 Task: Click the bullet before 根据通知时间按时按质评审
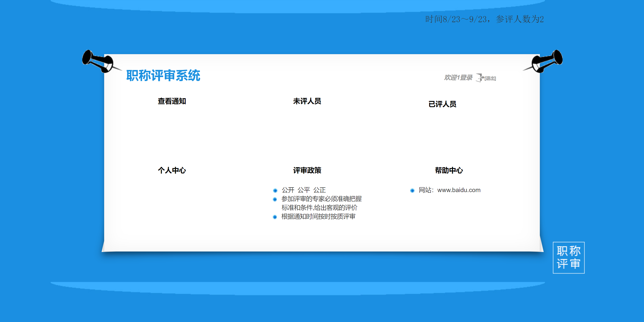coord(275,217)
